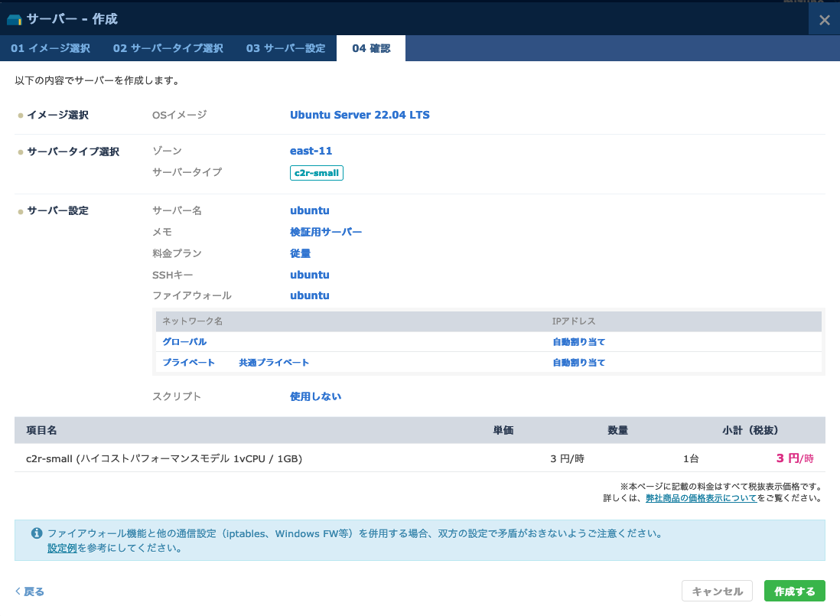The height and width of the screenshot is (616, 840).
Task: Click the info icon in firewall notice
Action: pos(36,533)
